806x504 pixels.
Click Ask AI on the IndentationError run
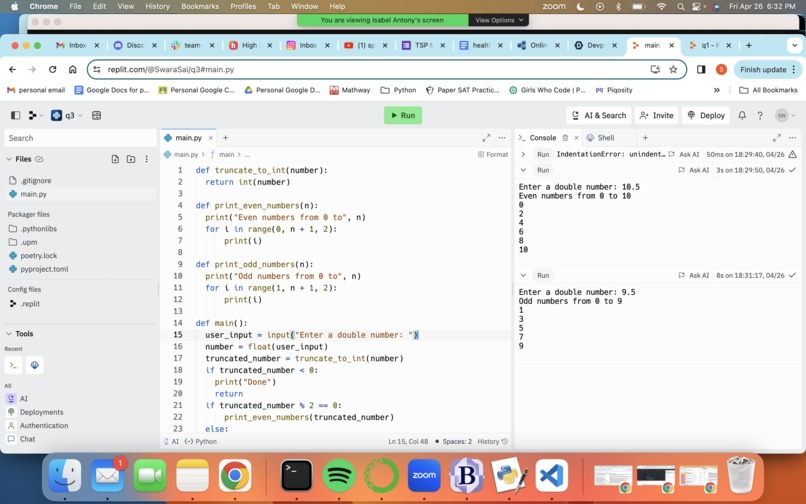coord(684,154)
